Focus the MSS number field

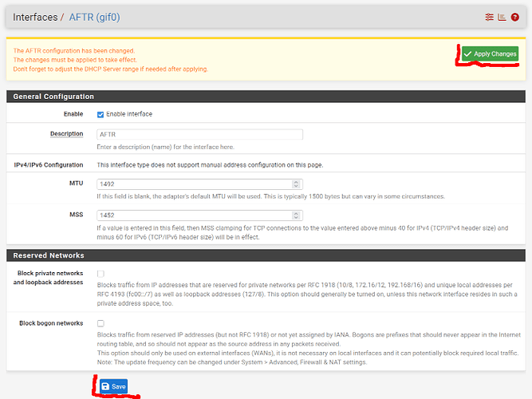click(x=199, y=215)
